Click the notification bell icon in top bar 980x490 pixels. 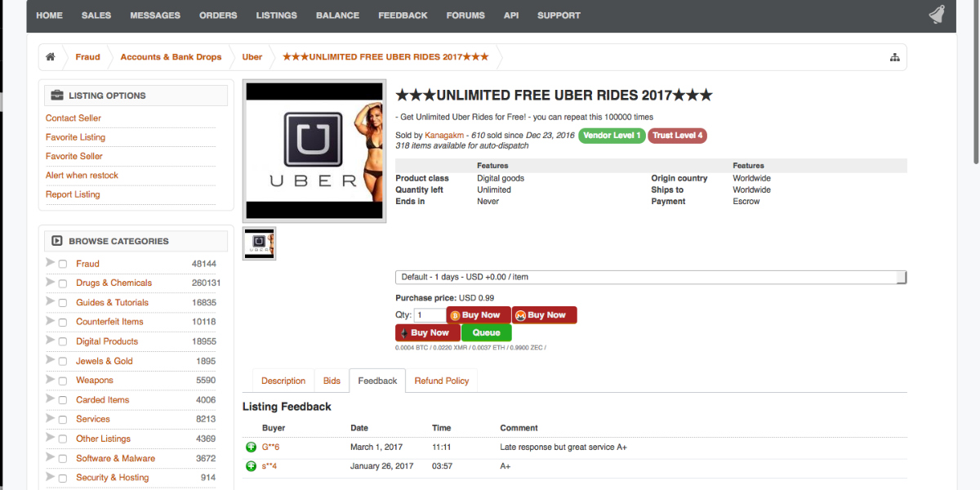tap(937, 15)
